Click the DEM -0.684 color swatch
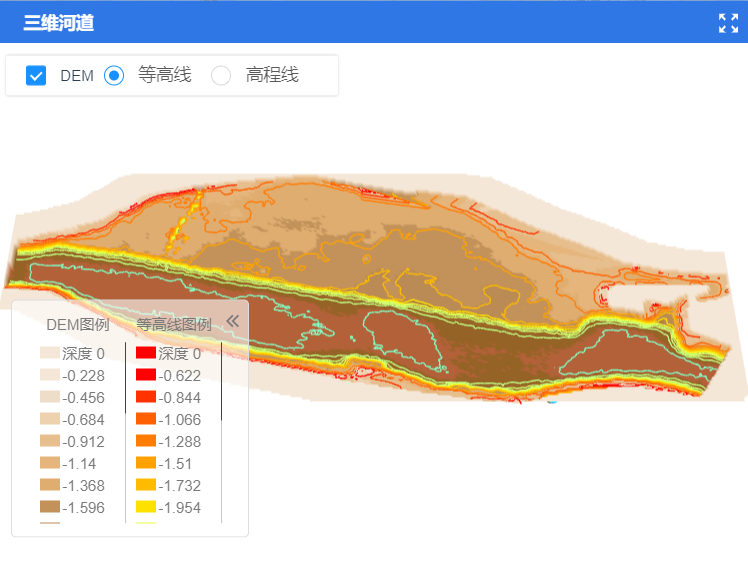 point(50,419)
